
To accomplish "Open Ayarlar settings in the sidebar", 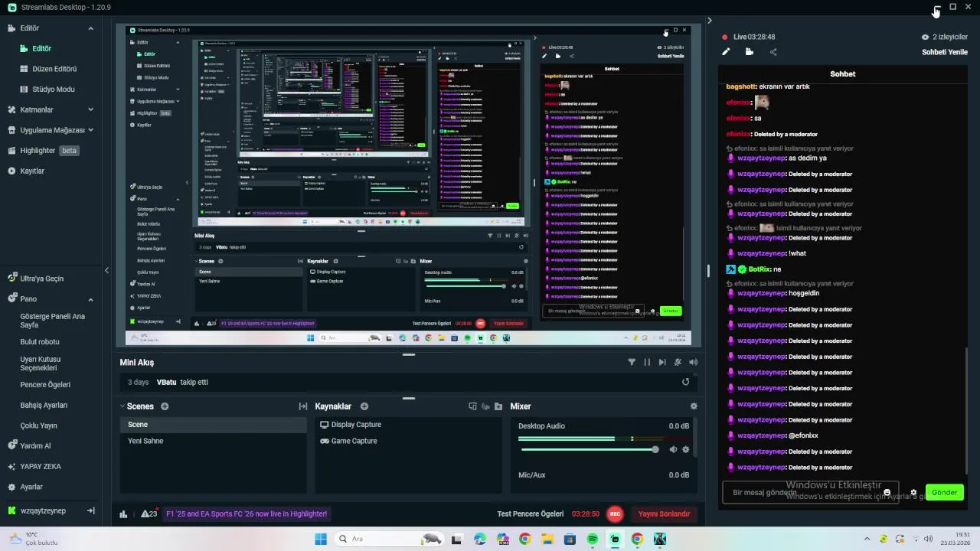I will point(31,487).
